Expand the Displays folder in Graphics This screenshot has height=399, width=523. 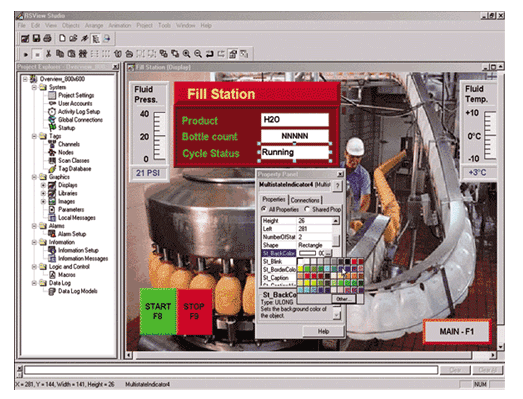(x=43, y=185)
